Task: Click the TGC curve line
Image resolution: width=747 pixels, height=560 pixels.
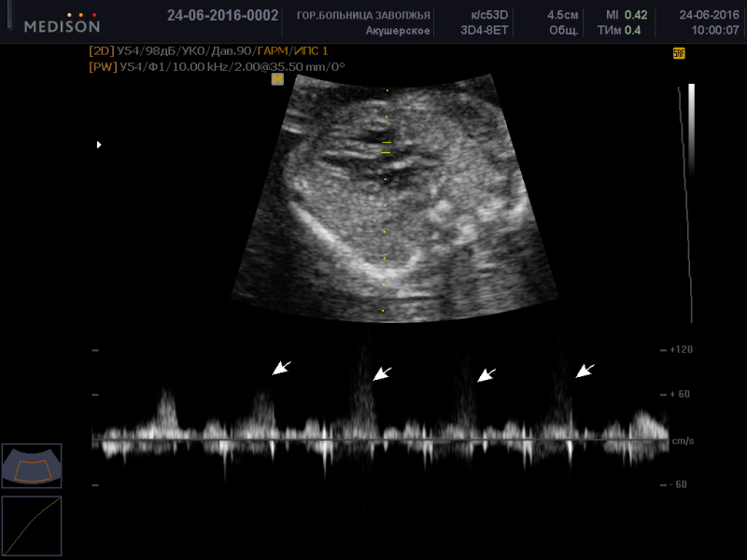Action: (685, 204)
